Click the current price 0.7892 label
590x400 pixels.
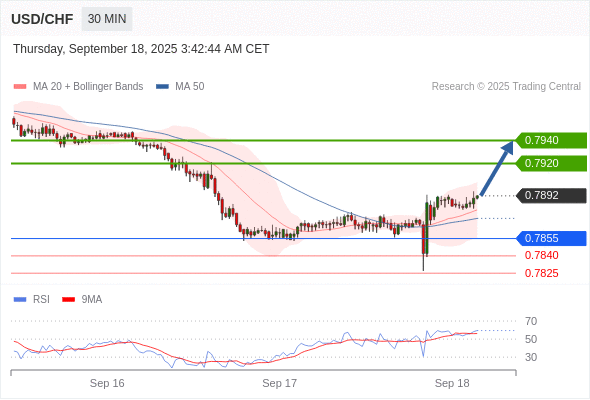(x=551, y=195)
